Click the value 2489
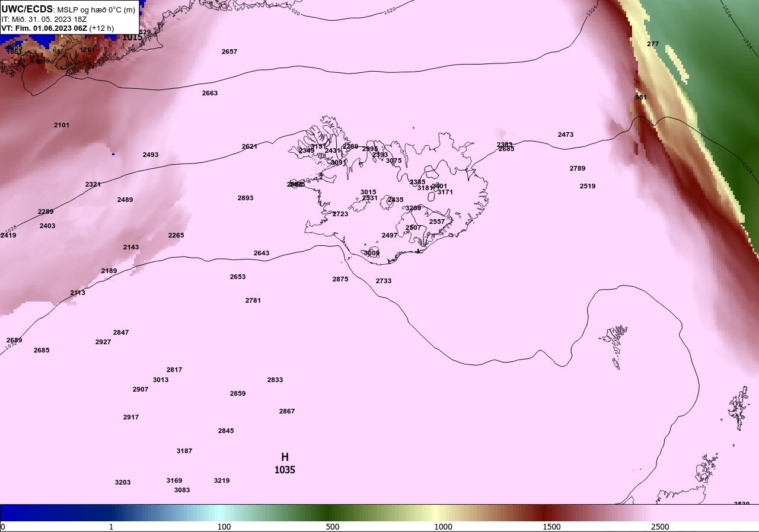The width and height of the screenshot is (759, 532). click(125, 200)
